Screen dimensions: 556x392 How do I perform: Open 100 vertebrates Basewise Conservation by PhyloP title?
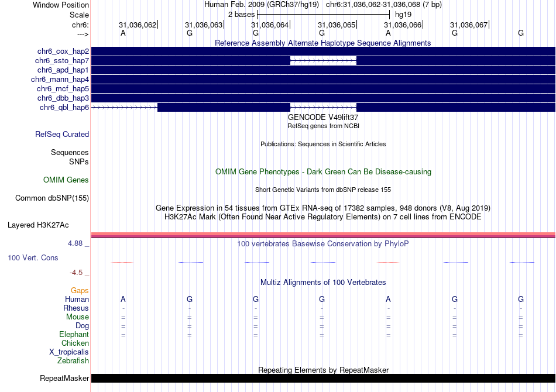(322, 243)
